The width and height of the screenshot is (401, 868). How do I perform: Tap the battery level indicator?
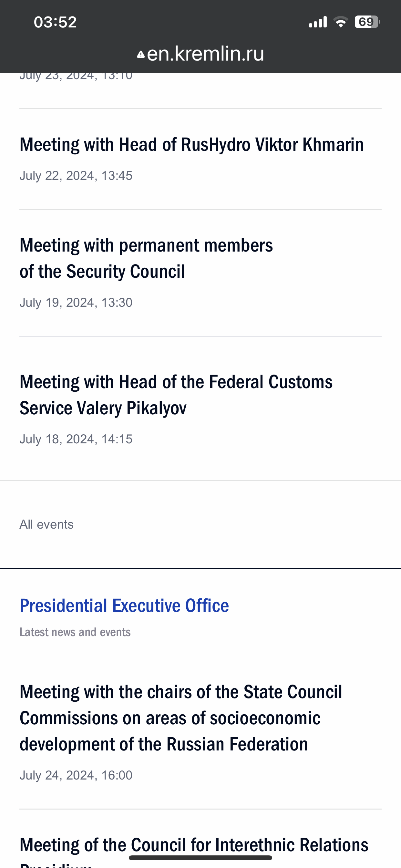367,22
